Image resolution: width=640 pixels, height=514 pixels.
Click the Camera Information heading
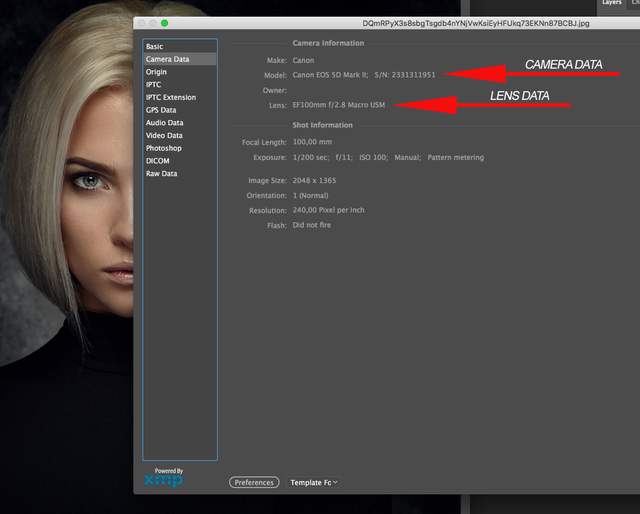pos(328,43)
